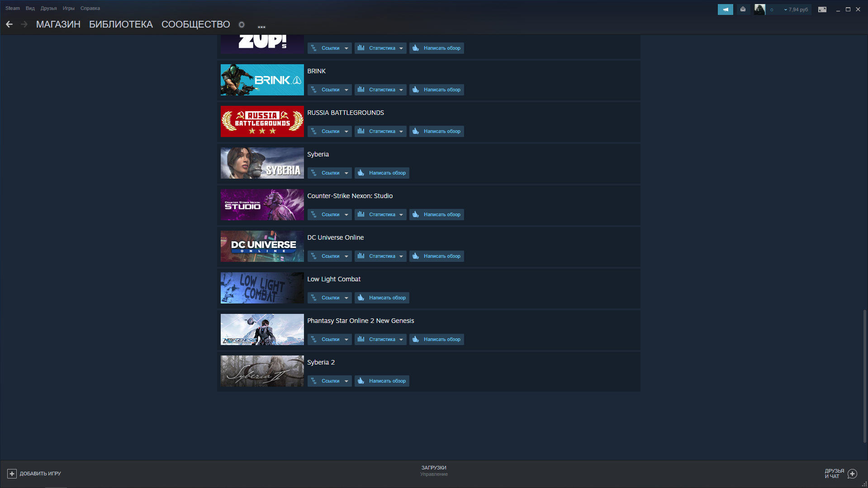This screenshot has height=488, width=868.
Task: Write a review for Counter-Strike Nexon: Studio
Action: [x=436, y=214]
